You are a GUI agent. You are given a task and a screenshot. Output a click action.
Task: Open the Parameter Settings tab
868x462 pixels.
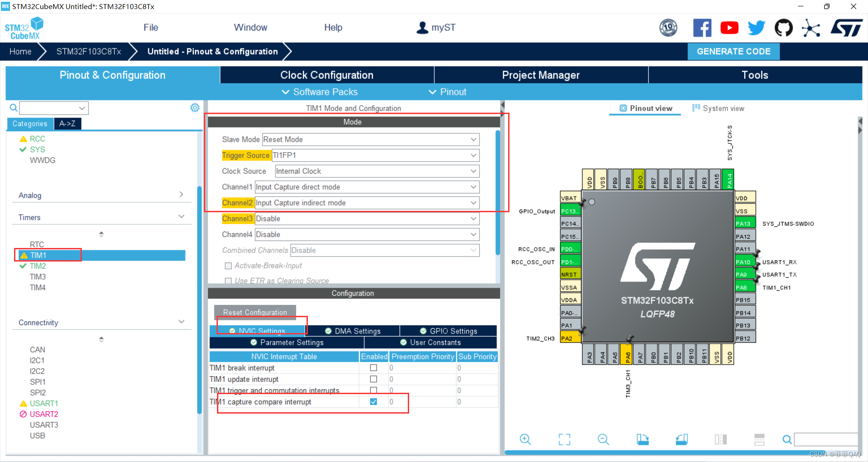287,343
